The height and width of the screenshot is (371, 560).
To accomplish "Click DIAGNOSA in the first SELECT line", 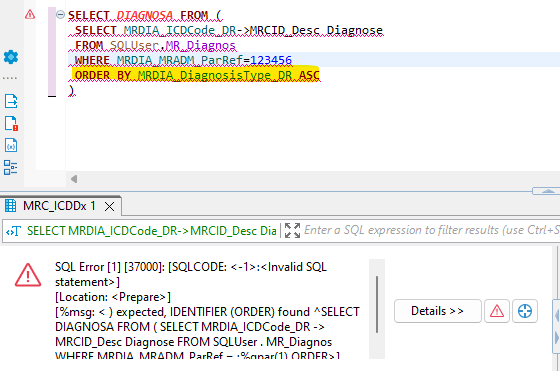I will coord(145,15).
